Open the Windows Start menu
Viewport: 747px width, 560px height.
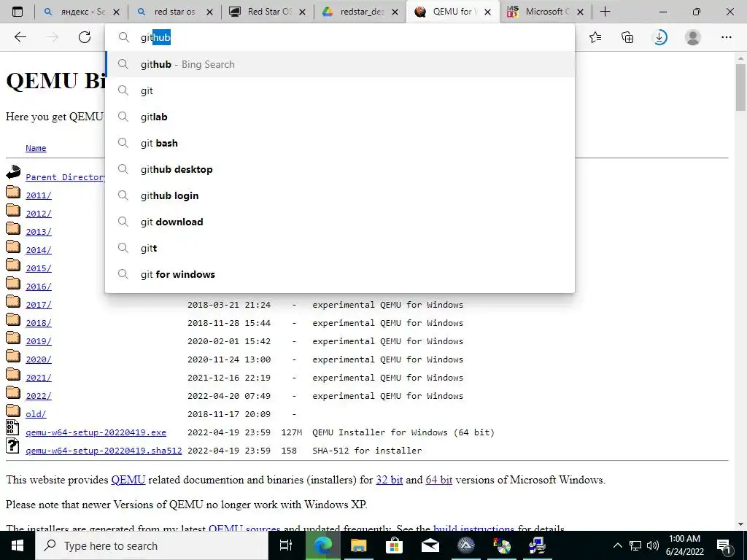pyautogui.click(x=18, y=545)
